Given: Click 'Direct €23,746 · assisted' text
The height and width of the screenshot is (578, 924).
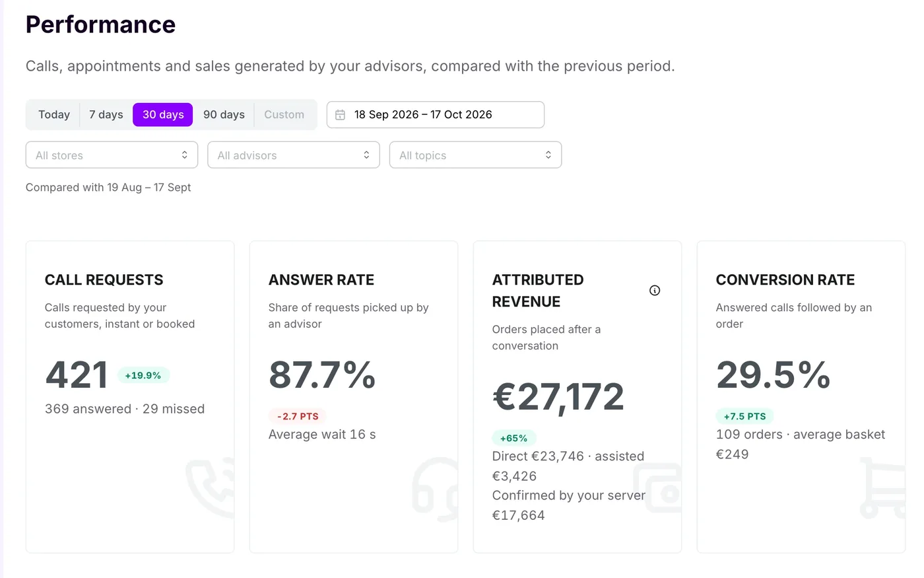Looking at the screenshot, I should [568, 456].
